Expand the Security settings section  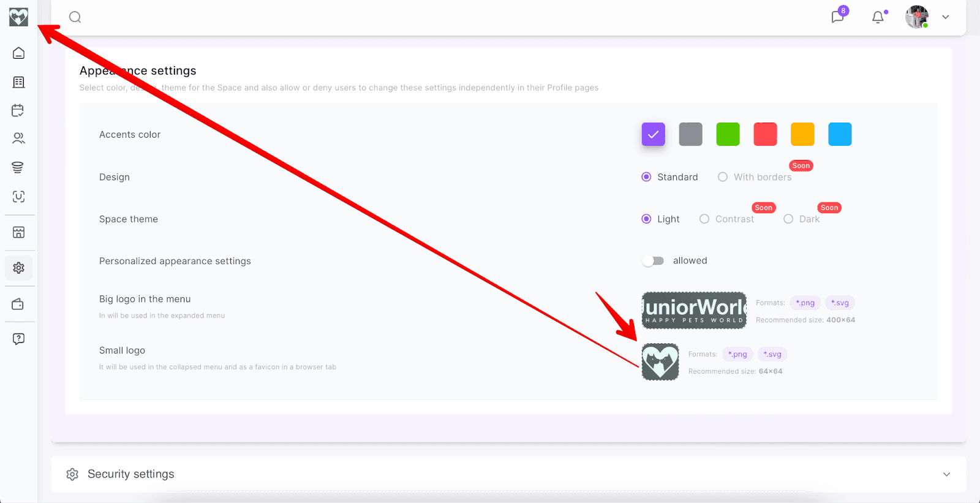pos(946,474)
